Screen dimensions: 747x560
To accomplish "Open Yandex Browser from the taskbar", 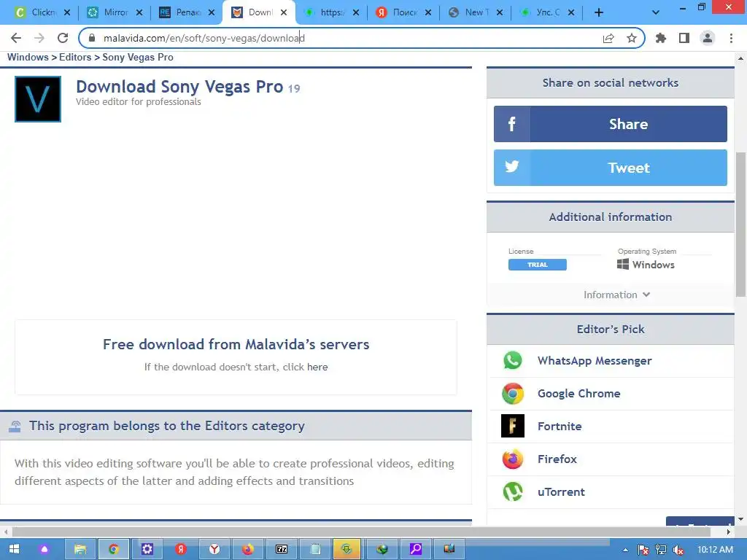I will (x=214, y=549).
